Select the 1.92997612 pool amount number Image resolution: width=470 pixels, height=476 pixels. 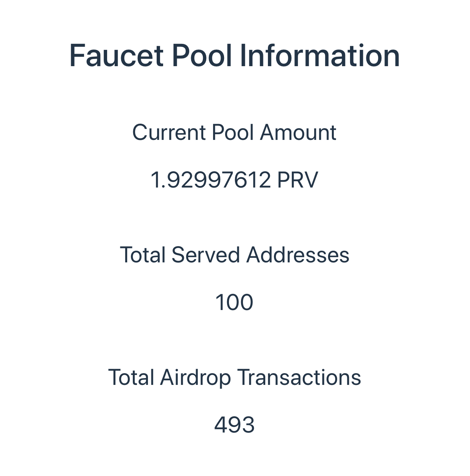click(x=211, y=180)
